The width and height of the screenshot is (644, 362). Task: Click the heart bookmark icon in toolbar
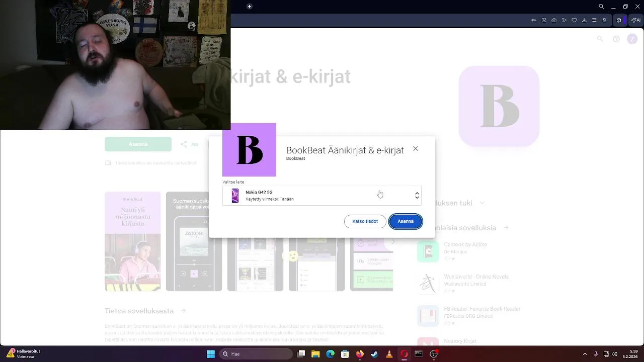coord(574,20)
